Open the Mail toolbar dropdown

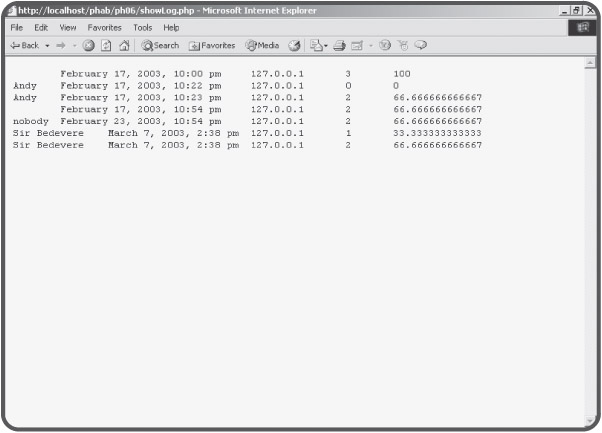[321, 45]
